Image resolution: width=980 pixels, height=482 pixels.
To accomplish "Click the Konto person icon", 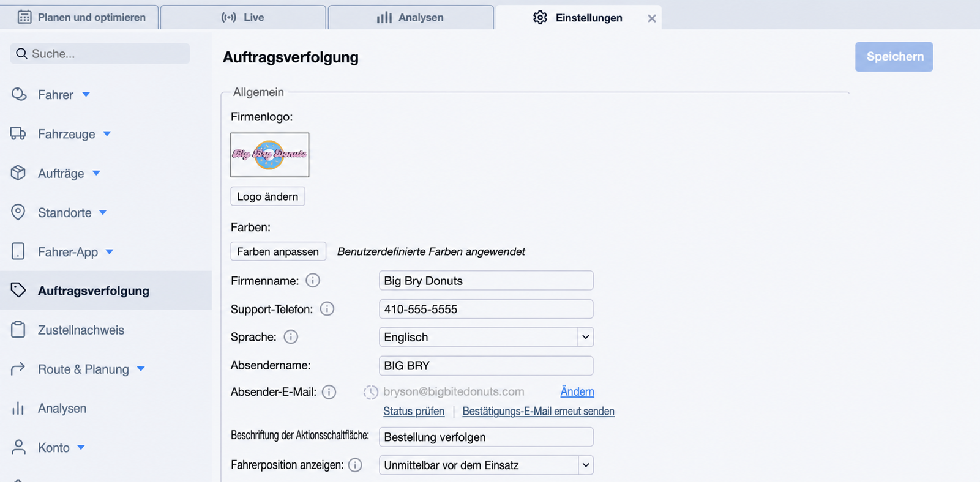I will [18, 447].
